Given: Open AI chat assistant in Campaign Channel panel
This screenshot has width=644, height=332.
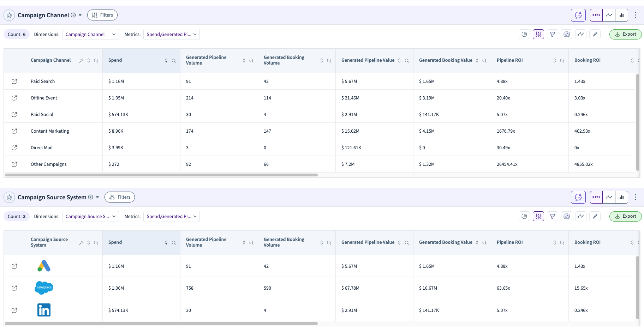Looking at the screenshot, I should pos(578,15).
